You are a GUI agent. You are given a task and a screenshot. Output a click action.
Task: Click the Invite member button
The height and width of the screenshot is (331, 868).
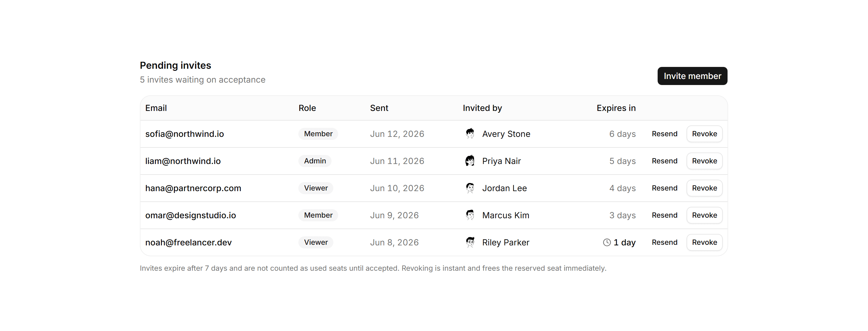692,76
